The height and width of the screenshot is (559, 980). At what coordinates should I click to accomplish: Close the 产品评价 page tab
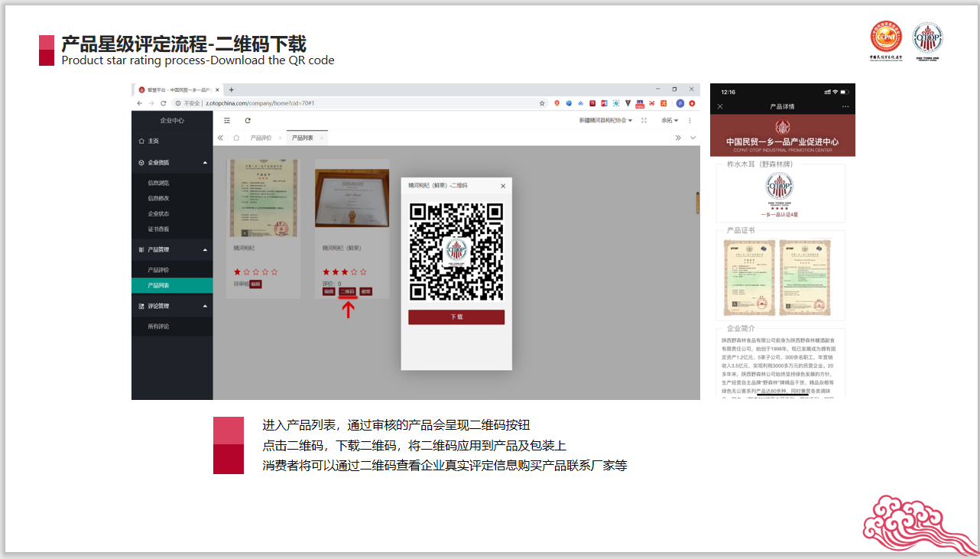[279, 138]
